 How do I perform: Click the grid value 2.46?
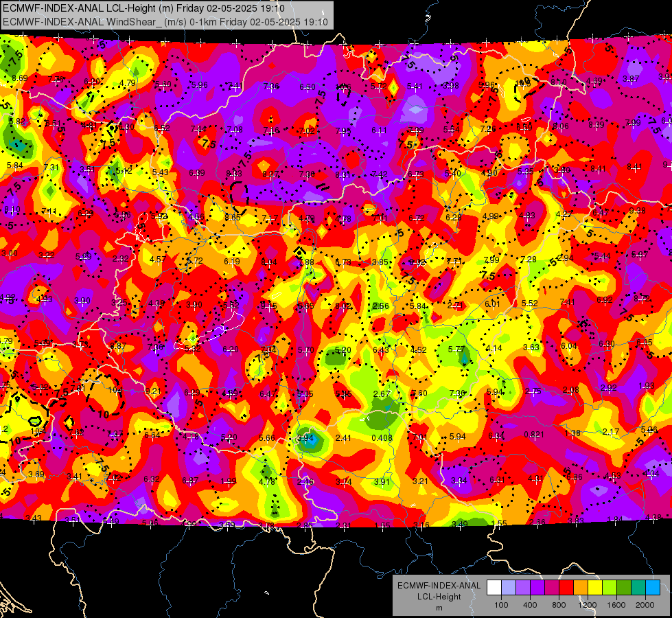pyautogui.click(x=305, y=481)
